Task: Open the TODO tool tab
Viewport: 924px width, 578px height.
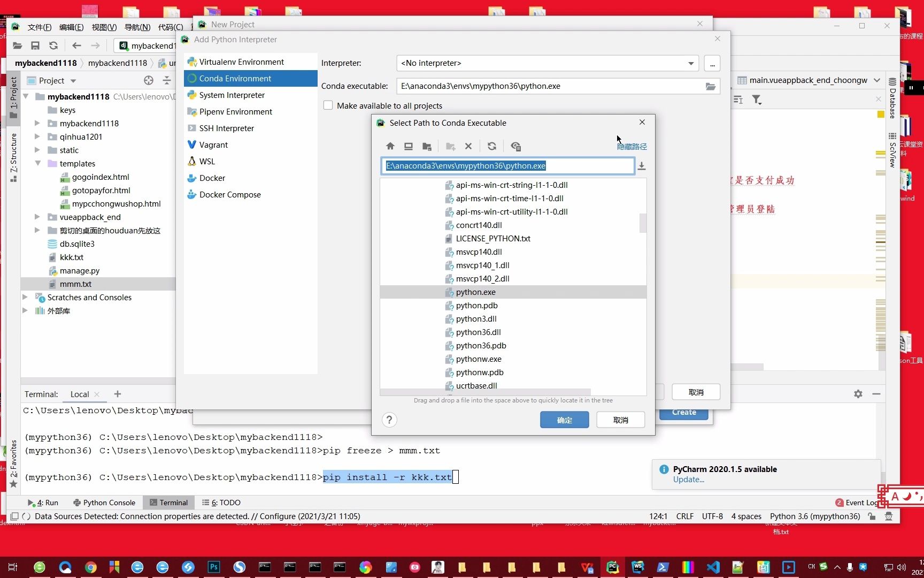Action: click(221, 503)
